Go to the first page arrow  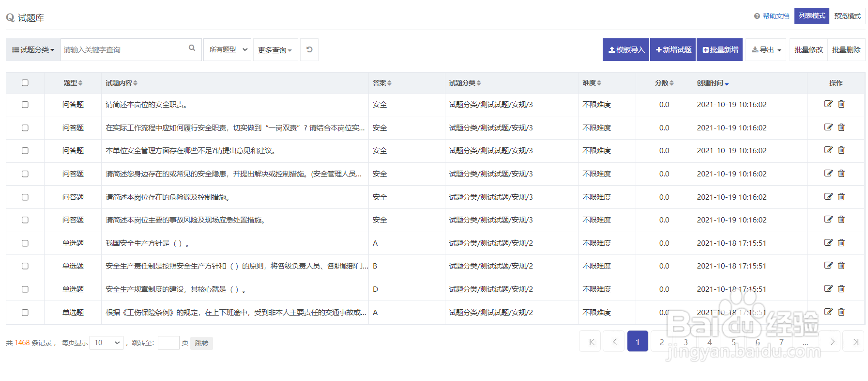(x=590, y=341)
